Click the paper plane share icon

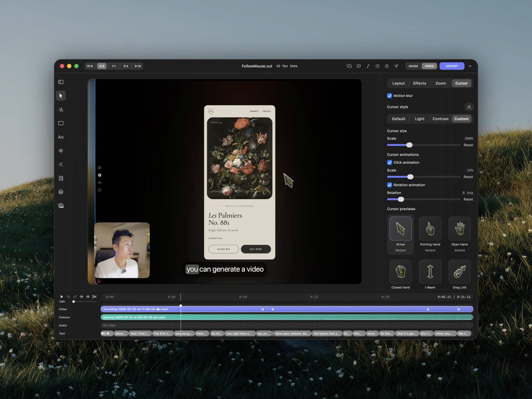[396, 66]
